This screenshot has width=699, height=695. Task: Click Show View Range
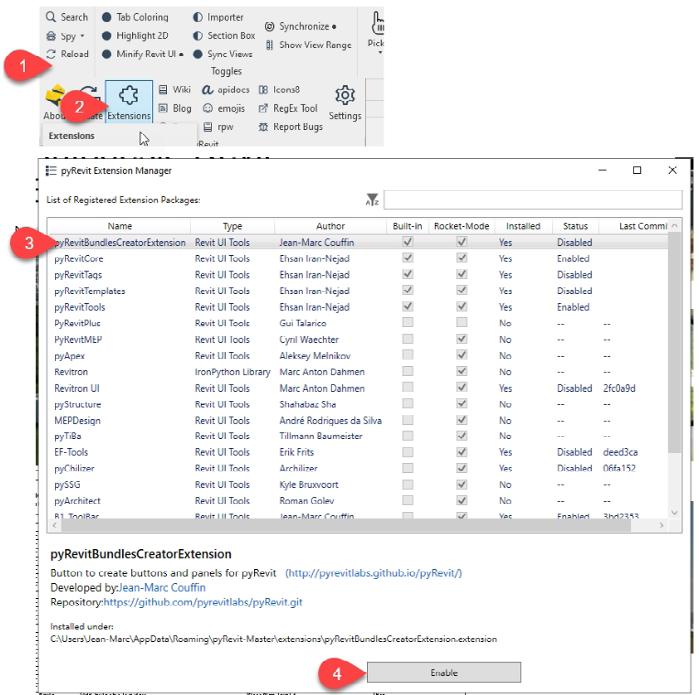tap(308, 45)
